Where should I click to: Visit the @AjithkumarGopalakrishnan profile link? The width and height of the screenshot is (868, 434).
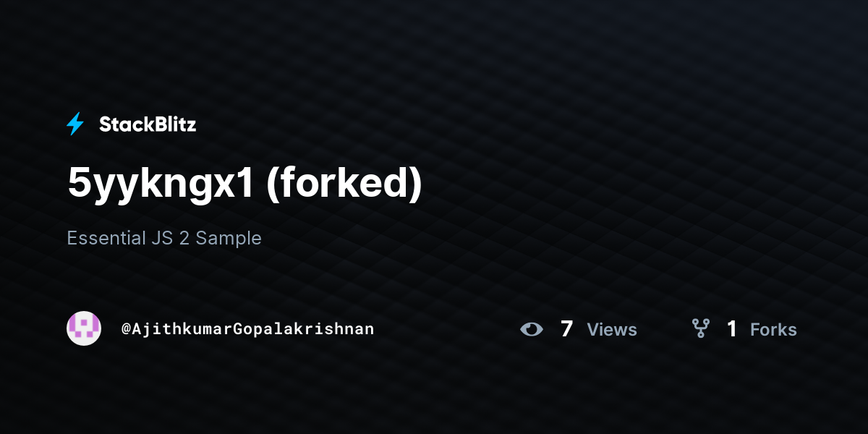247,328
